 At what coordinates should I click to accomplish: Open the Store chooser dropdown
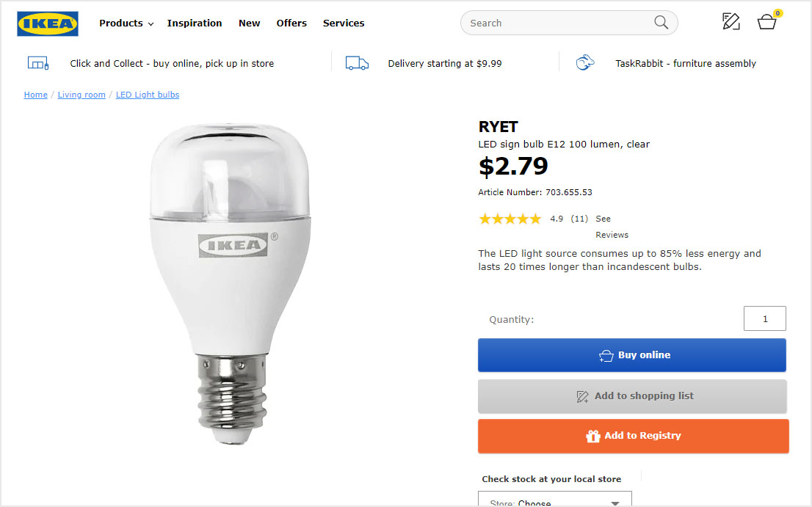[x=555, y=502]
